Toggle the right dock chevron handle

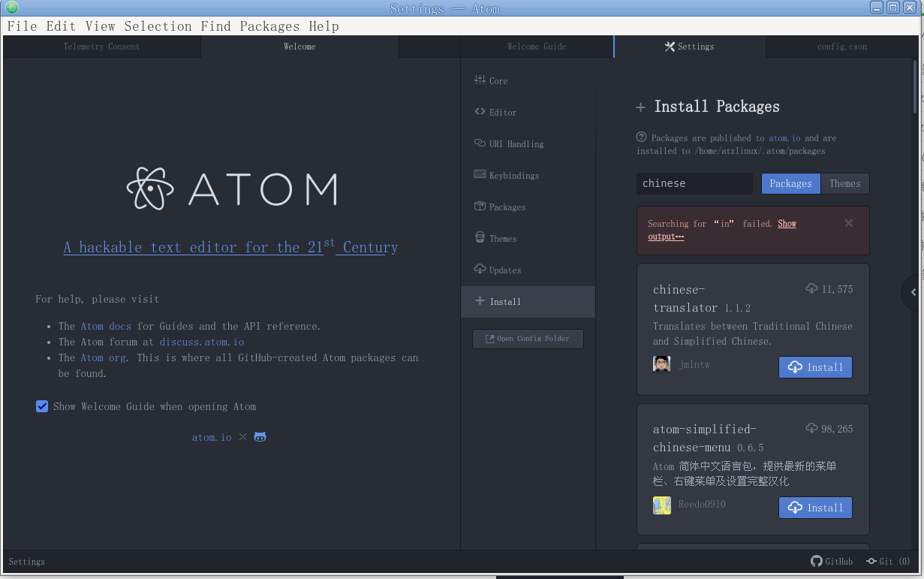click(x=913, y=292)
